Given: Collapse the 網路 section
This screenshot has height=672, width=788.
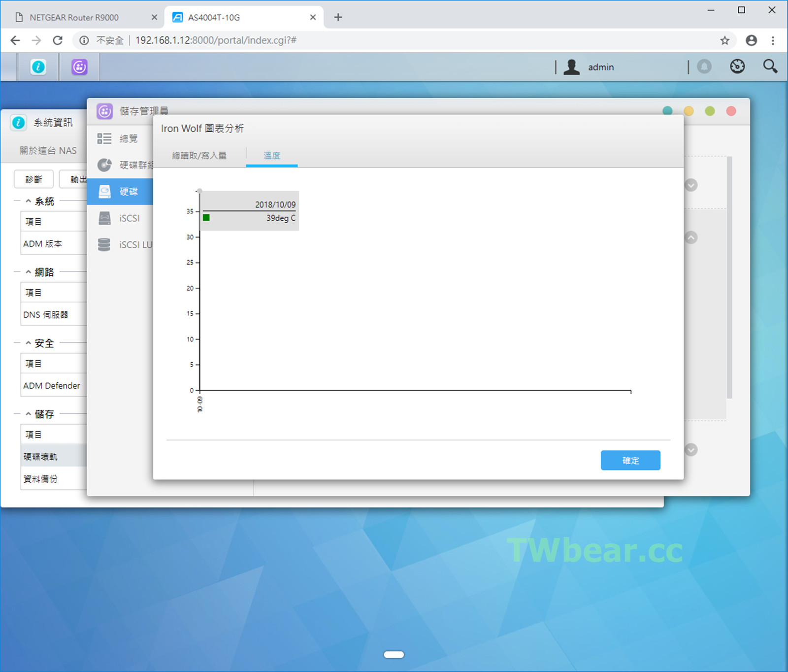Looking at the screenshot, I should tap(29, 272).
